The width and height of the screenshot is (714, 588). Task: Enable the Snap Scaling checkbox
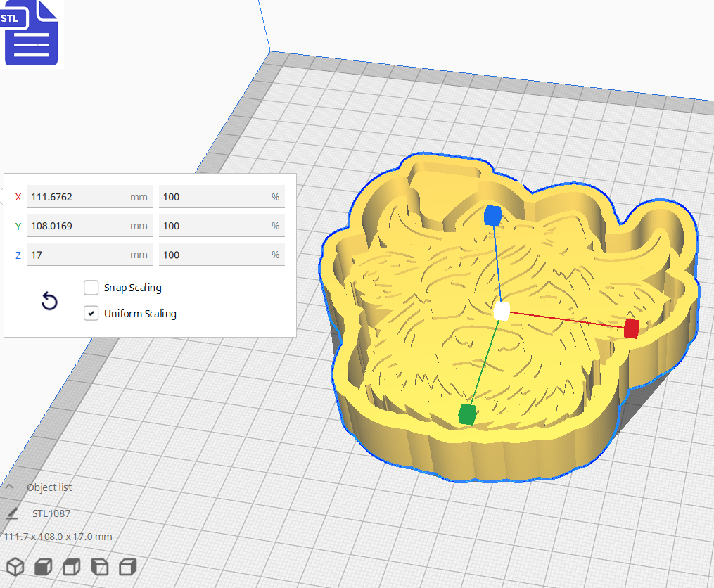(x=91, y=287)
